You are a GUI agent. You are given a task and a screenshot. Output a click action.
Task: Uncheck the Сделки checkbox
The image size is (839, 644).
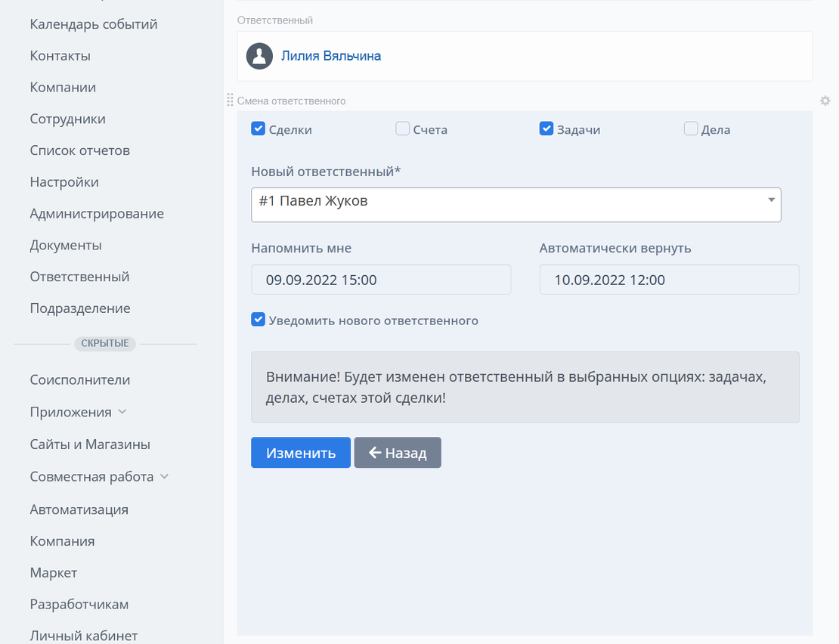(258, 129)
